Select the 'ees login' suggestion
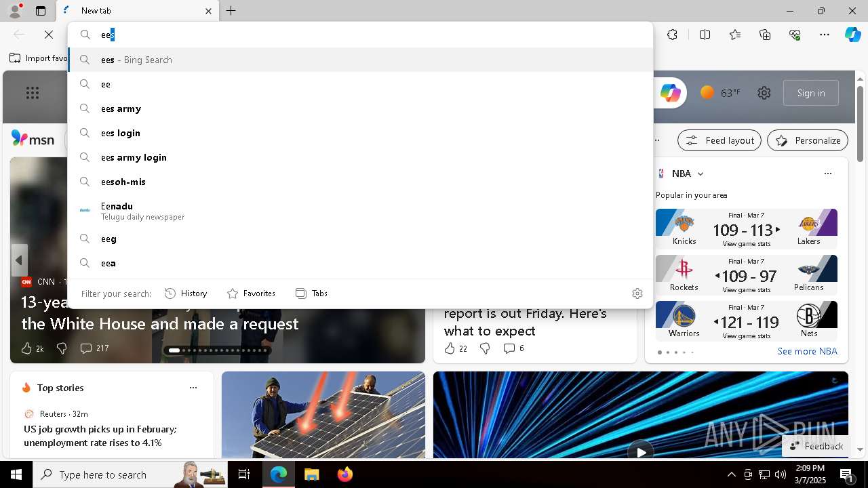This screenshot has height=488, width=868. coord(361,133)
